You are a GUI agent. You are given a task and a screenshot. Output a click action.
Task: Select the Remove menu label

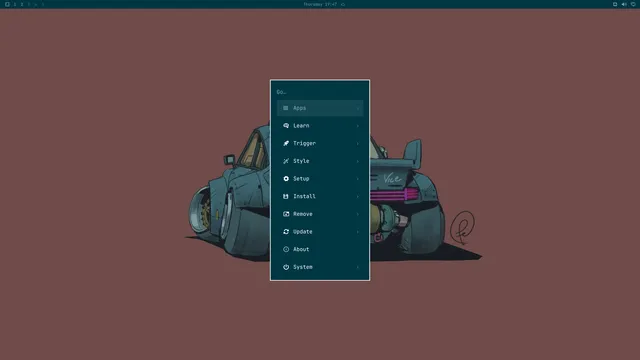(302, 214)
